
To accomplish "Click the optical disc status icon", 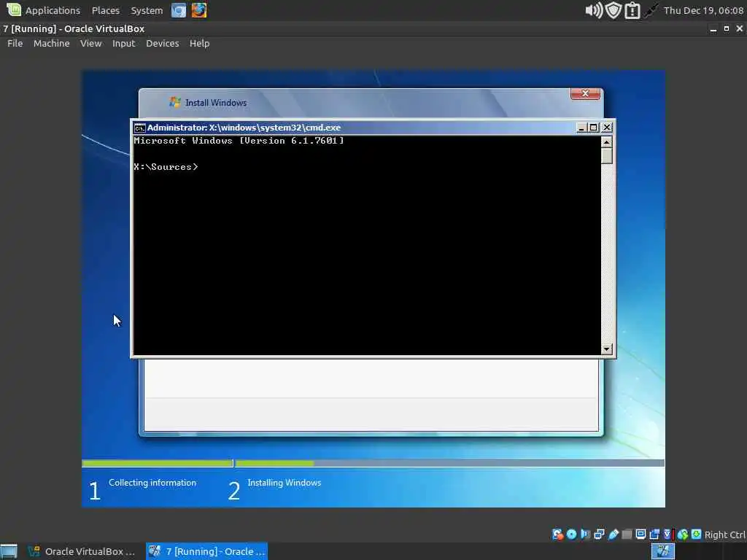I will pos(571,534).
